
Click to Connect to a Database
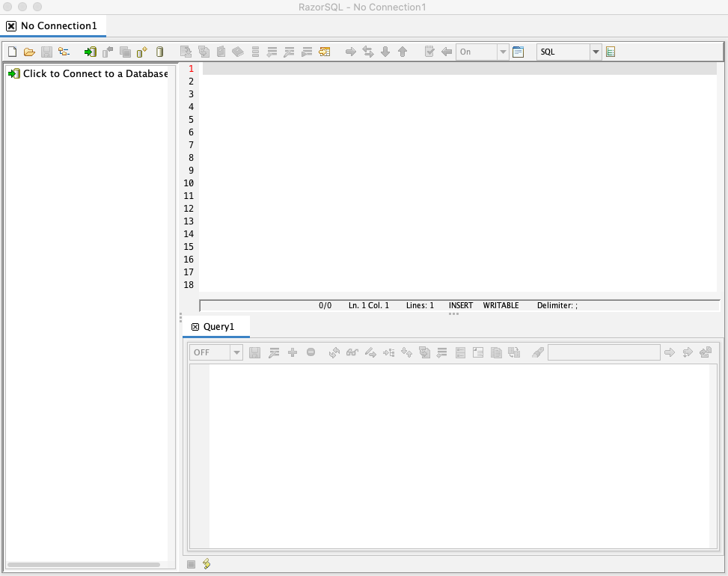95,73
